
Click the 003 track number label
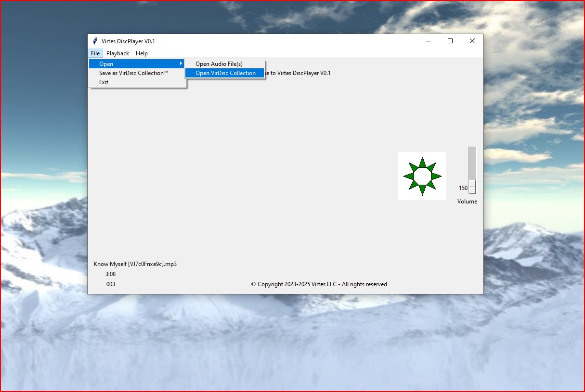pos(111,284)
